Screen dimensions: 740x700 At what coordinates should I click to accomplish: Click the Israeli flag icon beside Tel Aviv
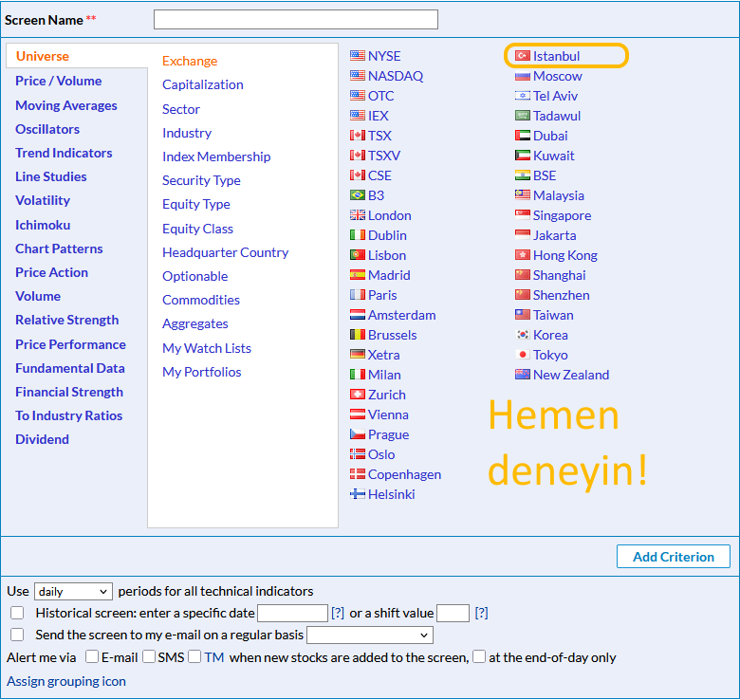(x=523, y=96)
